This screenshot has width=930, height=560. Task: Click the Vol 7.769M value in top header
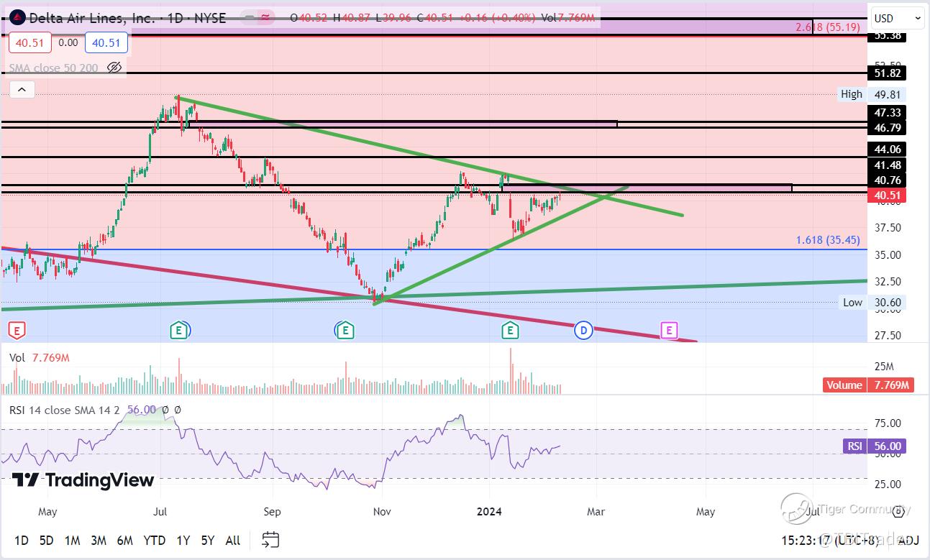coord(568,17)
